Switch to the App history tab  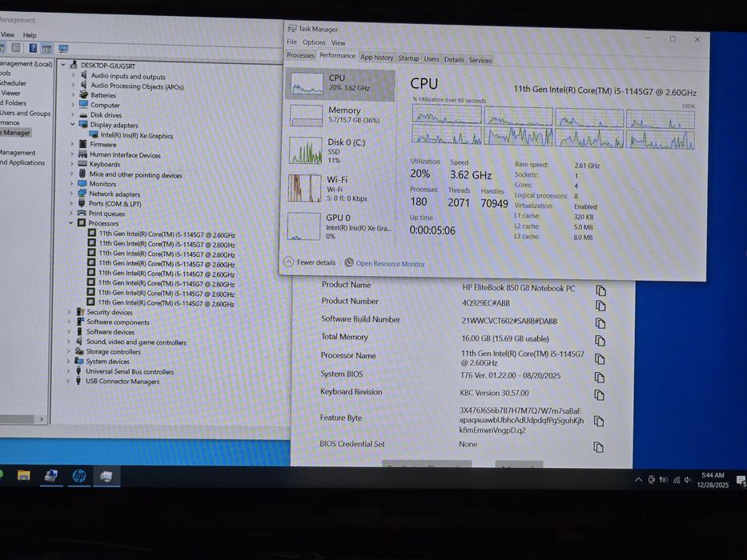click(377, 57)
